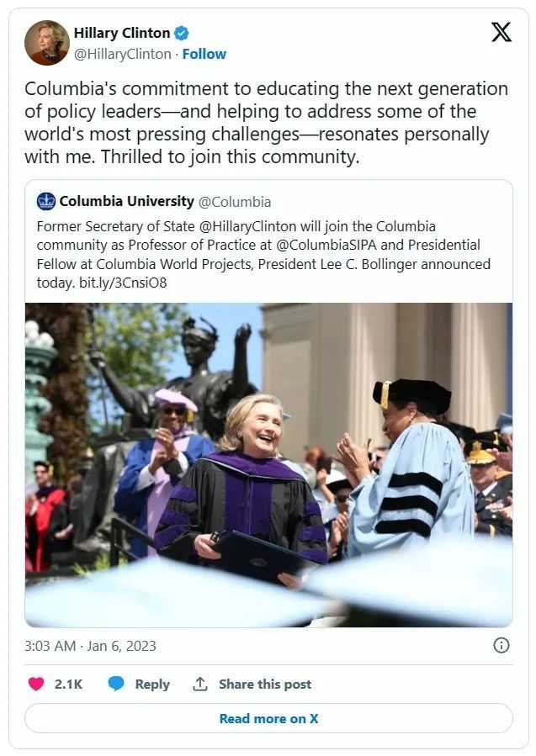The image size is (536, 756).
Task: Click the X logo in the top corner
Action: [501, 33]
